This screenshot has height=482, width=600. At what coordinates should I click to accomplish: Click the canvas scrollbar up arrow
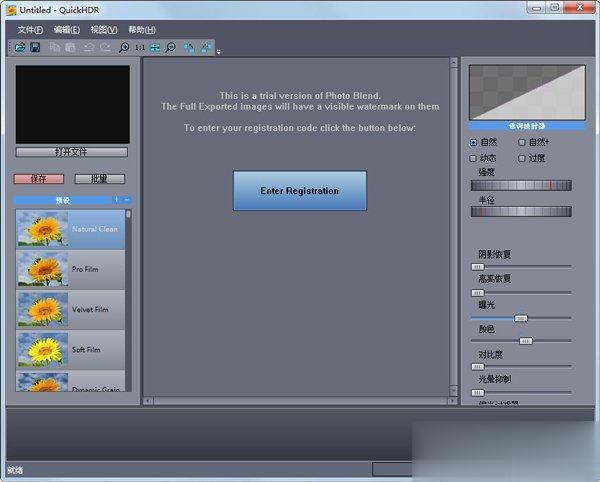click(453, 62)
